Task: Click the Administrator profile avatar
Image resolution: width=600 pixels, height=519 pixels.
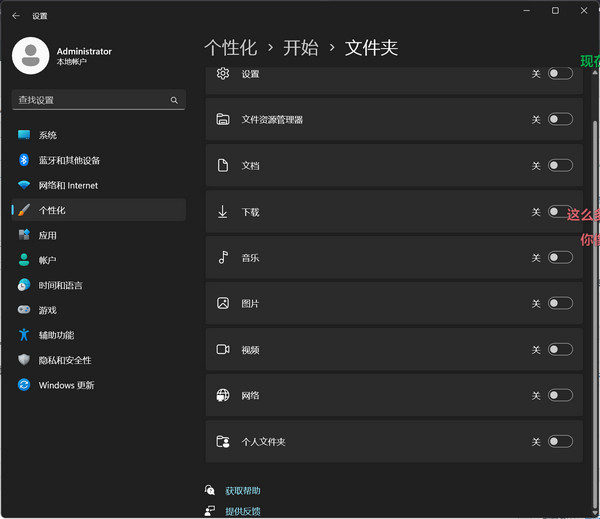Action: tap(31, 55)
